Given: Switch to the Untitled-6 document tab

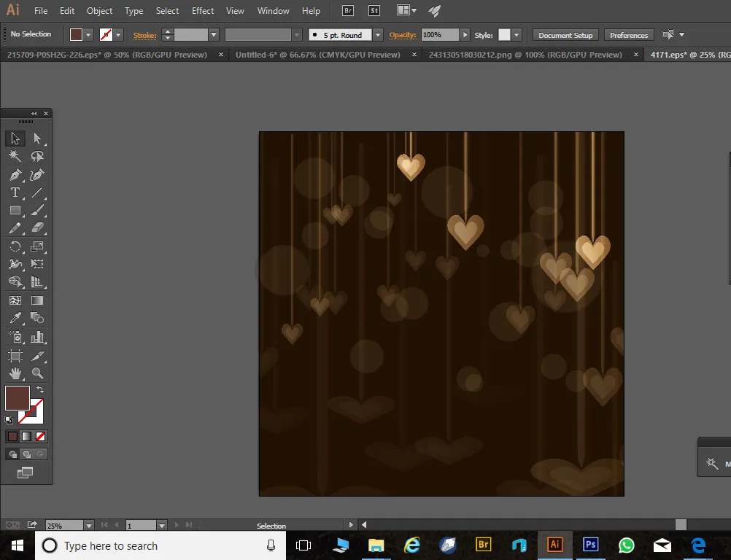Looking at the screenshot, I should click(318, 55).
